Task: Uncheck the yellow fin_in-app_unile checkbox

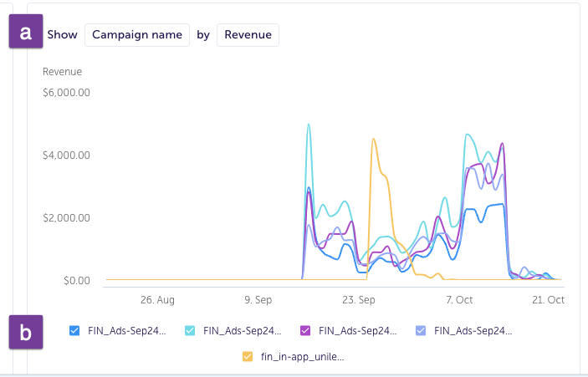Action: 248,356
